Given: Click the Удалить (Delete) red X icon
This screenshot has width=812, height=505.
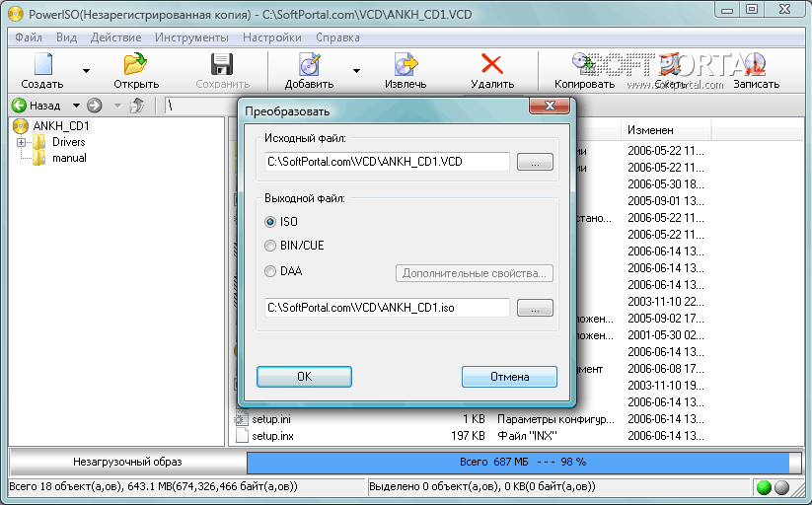Looking at the screenshot, I should (x=491, y=65).
